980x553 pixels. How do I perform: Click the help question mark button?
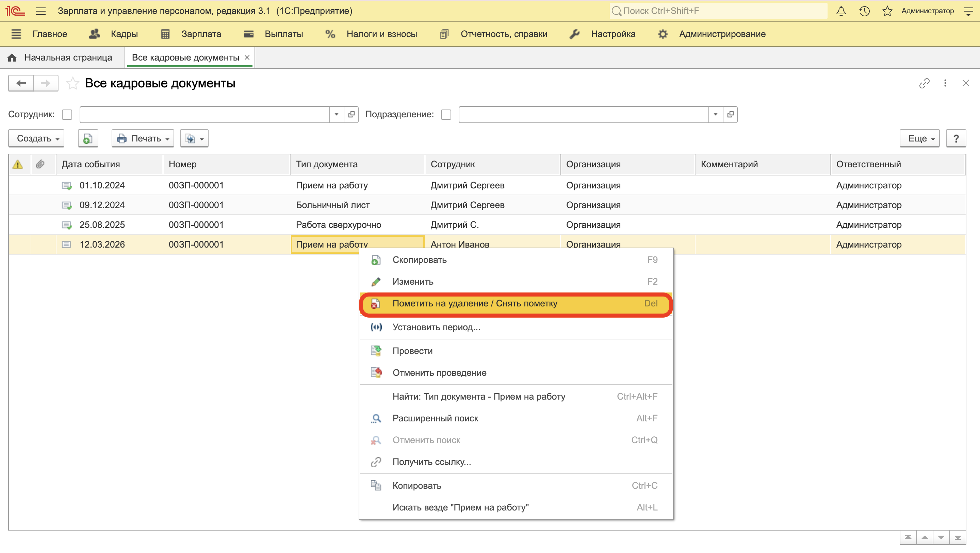pos(955,138)
